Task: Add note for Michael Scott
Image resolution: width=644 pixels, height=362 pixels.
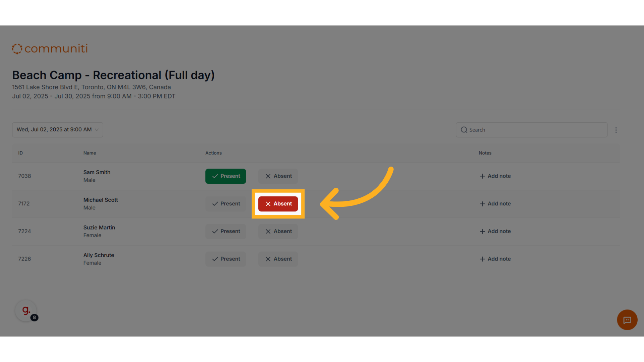Action: [x=495, y=204]
